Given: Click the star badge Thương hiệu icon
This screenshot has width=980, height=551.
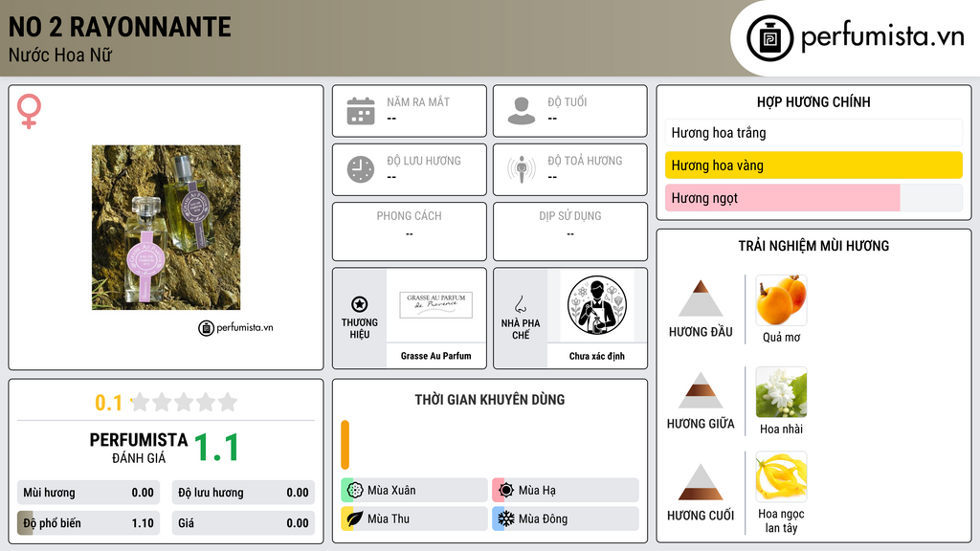Looking at the screenshot, I should [x=360, y=304].
